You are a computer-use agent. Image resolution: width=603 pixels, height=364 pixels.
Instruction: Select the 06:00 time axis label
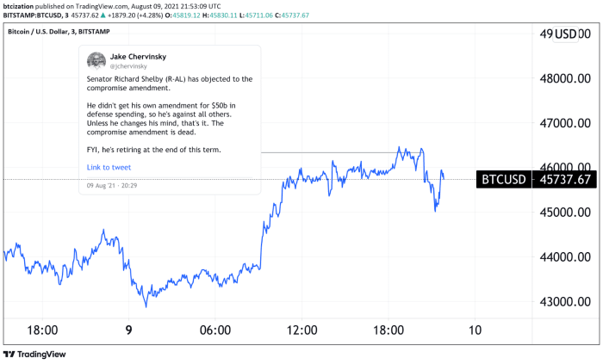(215, 330)
